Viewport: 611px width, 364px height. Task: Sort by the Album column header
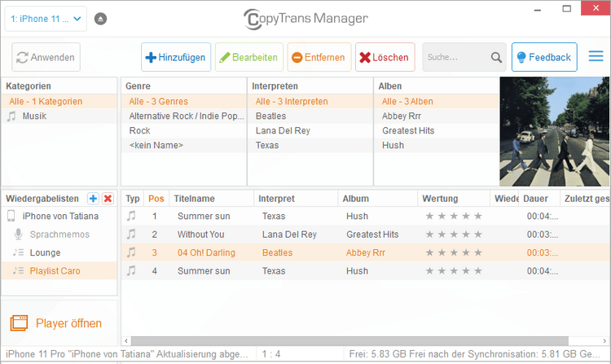[378, 199]
